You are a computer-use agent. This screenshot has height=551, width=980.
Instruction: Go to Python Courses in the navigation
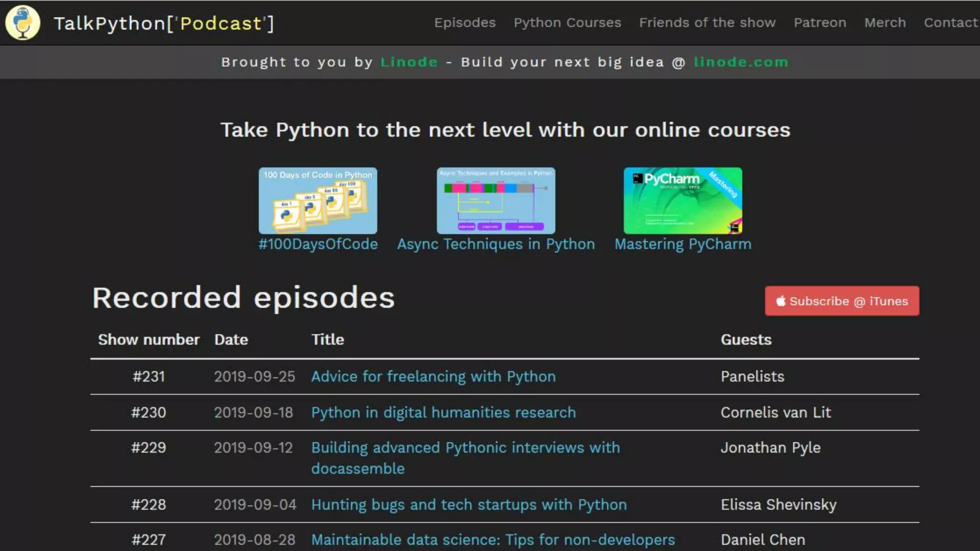[x=568, y=22]
